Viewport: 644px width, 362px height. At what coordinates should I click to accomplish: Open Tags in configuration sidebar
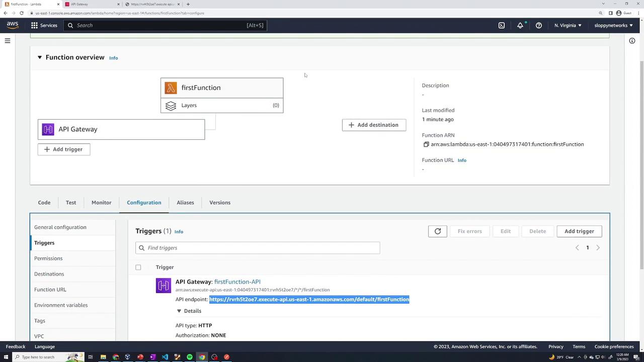40,321
